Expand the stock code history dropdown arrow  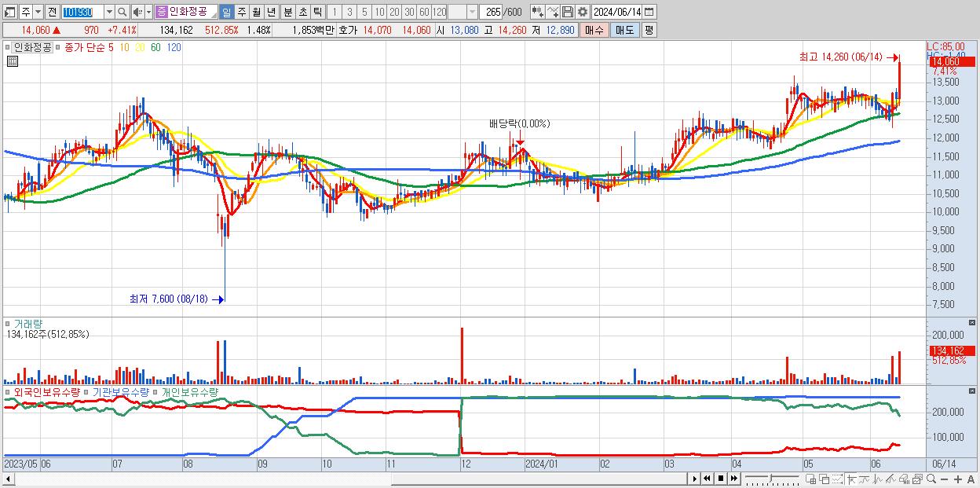(x=109, y=12)
